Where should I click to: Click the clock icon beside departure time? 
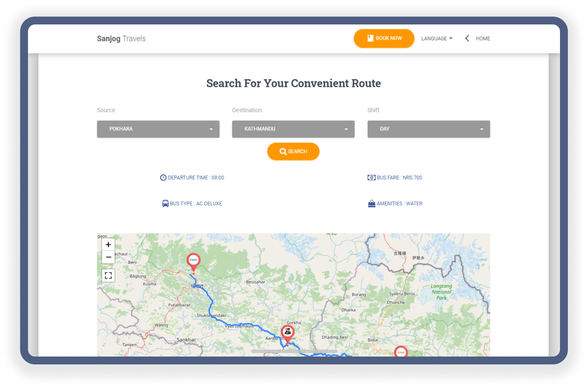click(x=163, y=177)
